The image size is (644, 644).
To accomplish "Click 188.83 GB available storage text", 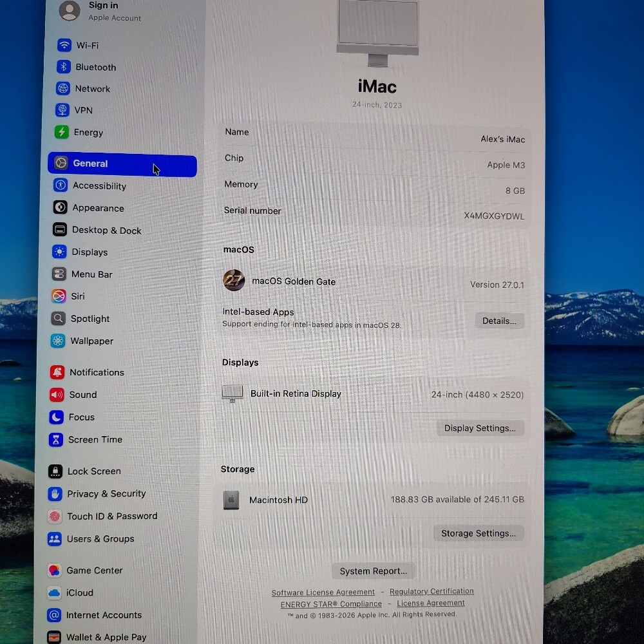I will point(457,500).
